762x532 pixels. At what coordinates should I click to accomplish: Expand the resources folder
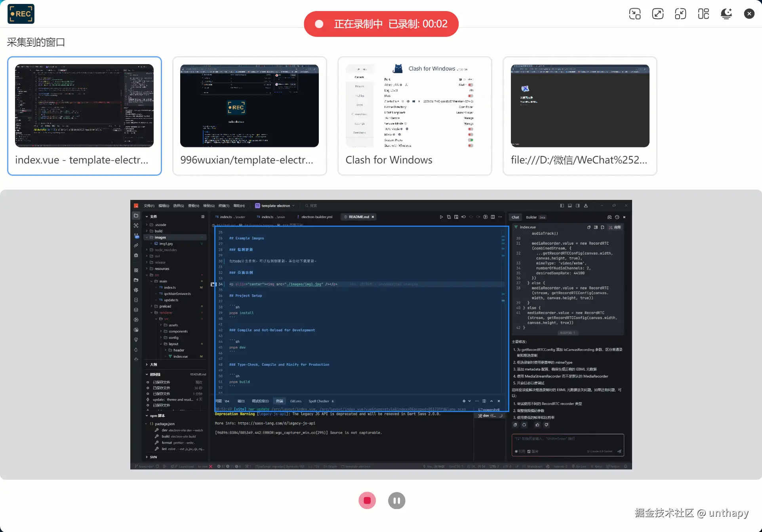175,269
